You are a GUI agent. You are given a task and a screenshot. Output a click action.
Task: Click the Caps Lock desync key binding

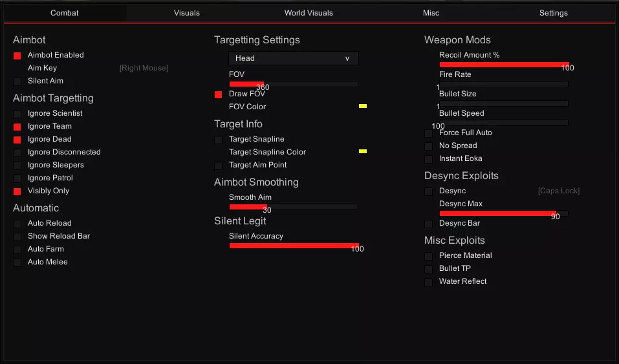click(x=558, y=191)
